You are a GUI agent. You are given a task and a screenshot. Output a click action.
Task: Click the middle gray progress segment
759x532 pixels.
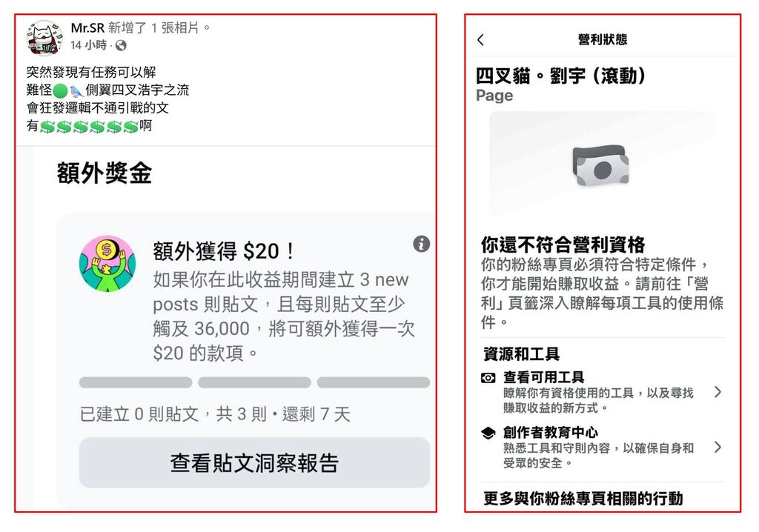(254, 382)
